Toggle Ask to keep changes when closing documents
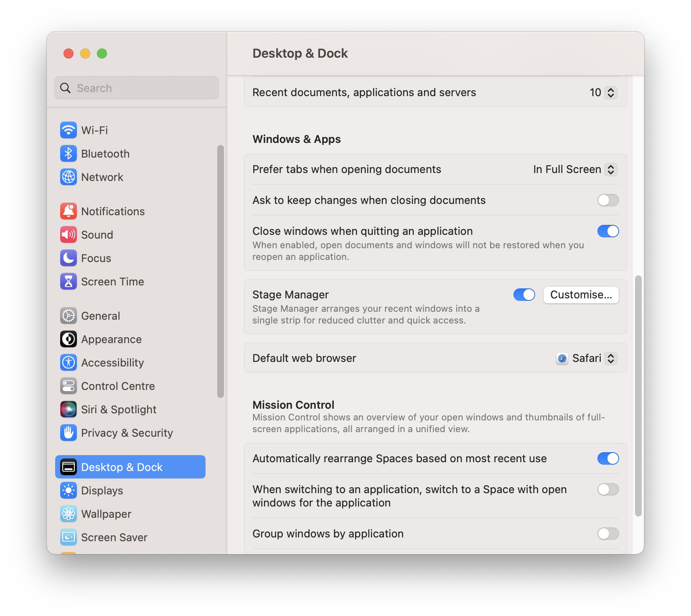 coord(608,200)
